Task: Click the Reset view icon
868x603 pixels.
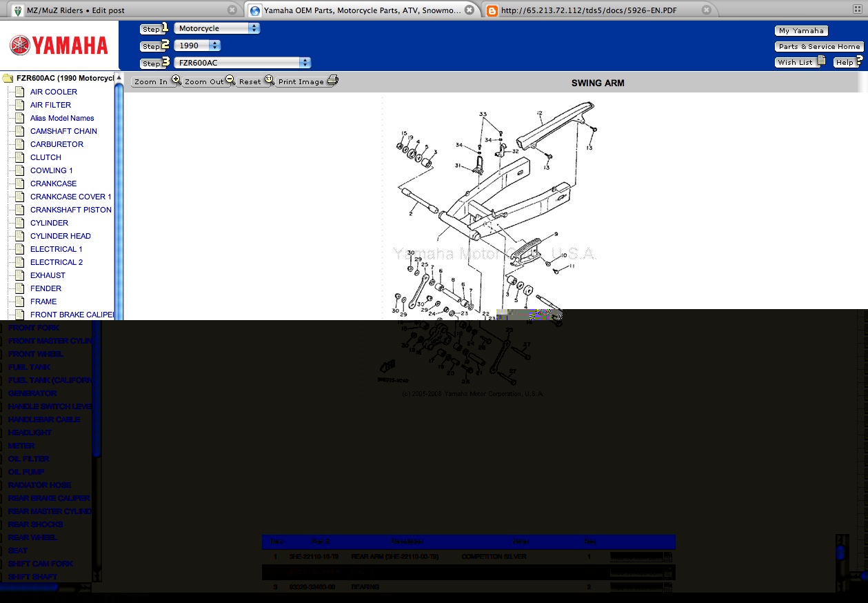Action: (269, 80)
